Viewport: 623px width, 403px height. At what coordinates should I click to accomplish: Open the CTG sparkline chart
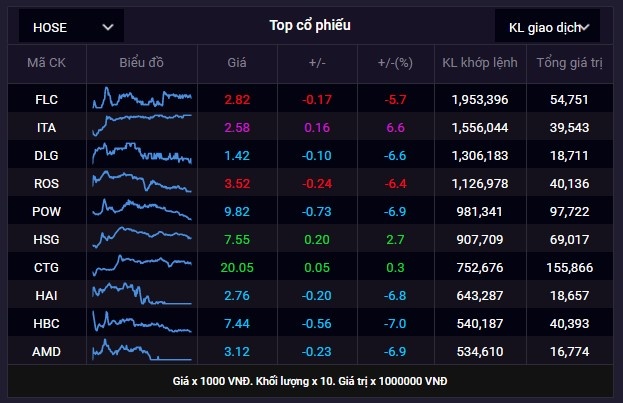point(141,266)
